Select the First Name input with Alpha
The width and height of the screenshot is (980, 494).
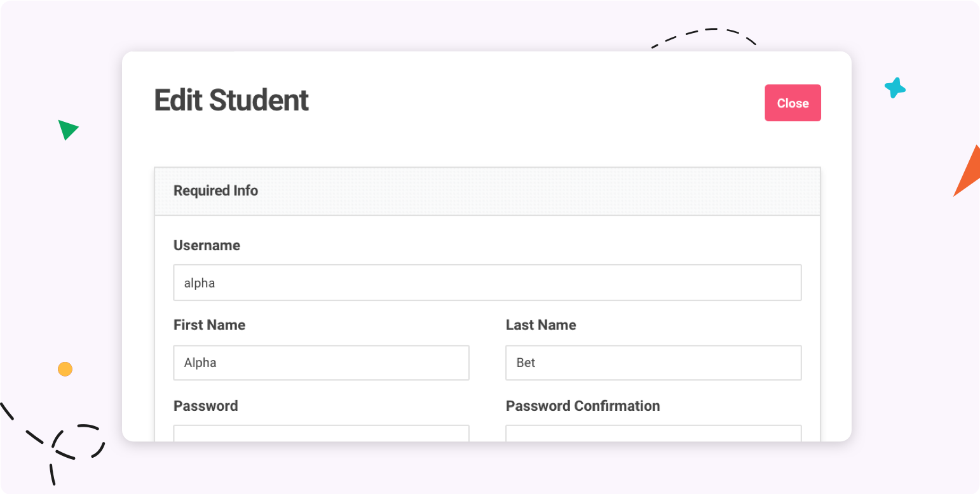click(x=321, y=363)
